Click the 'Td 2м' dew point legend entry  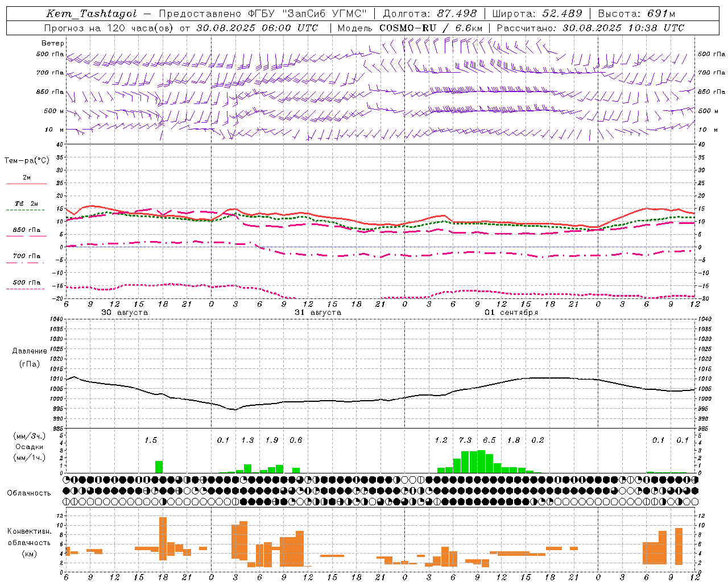(27, 203)
